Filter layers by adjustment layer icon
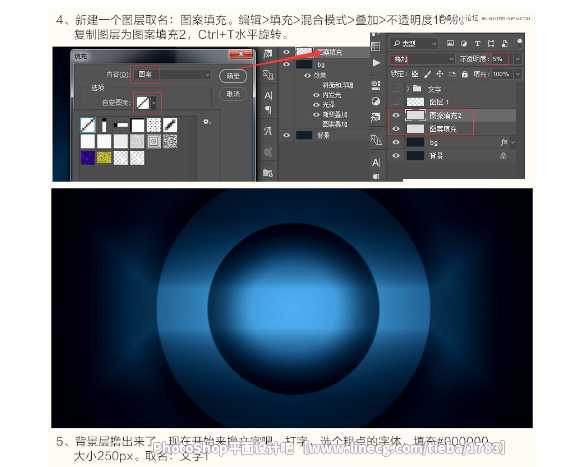The width and height of the screenshot is (561, 467). pos(464,43)
